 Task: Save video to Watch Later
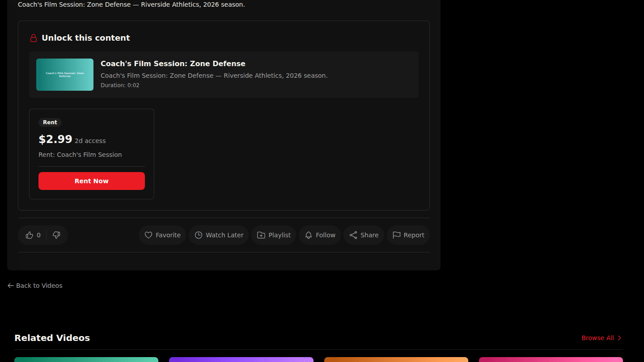[219, 235]
